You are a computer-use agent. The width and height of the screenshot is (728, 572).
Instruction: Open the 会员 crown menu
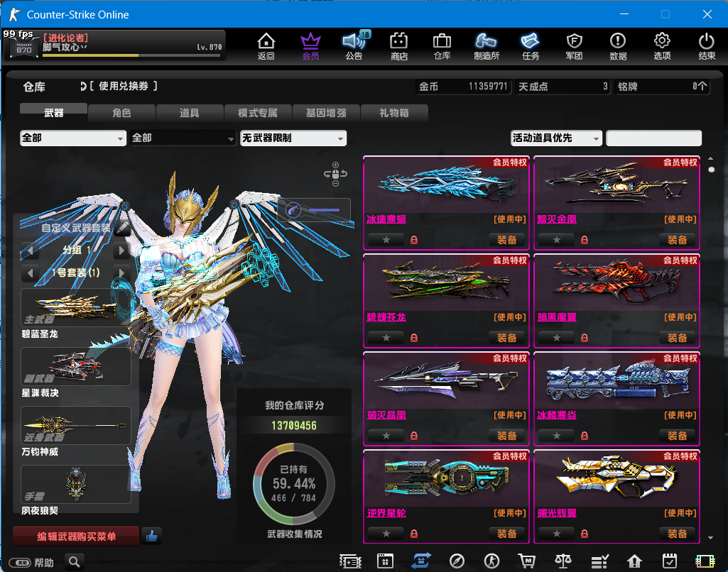point(310,46)
